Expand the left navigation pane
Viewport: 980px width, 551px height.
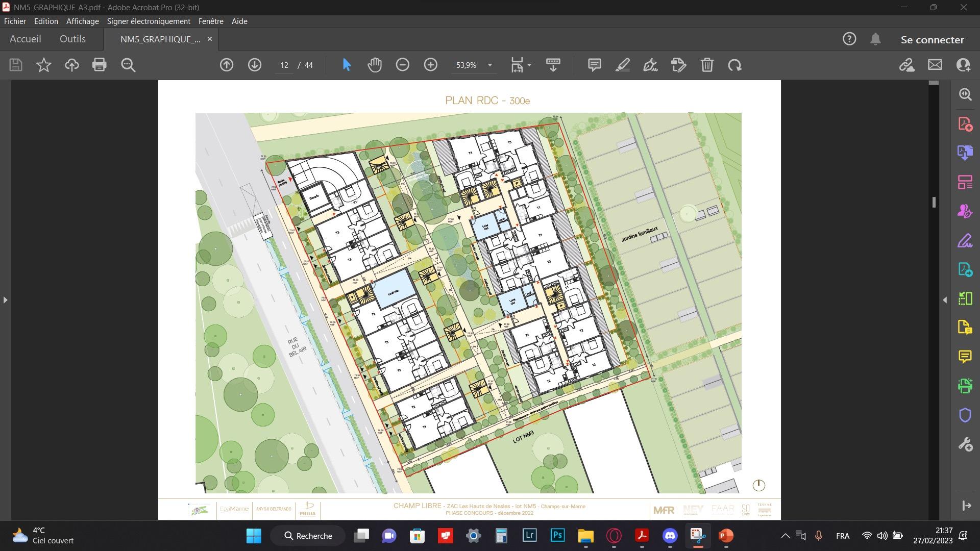(x=5, y=300)
